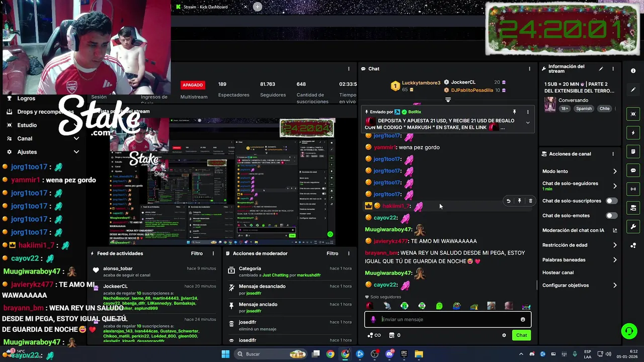The width and height of the screenshot is (644, 362).
Task: Open the shop icon below chat input
Action: (391, 335)
